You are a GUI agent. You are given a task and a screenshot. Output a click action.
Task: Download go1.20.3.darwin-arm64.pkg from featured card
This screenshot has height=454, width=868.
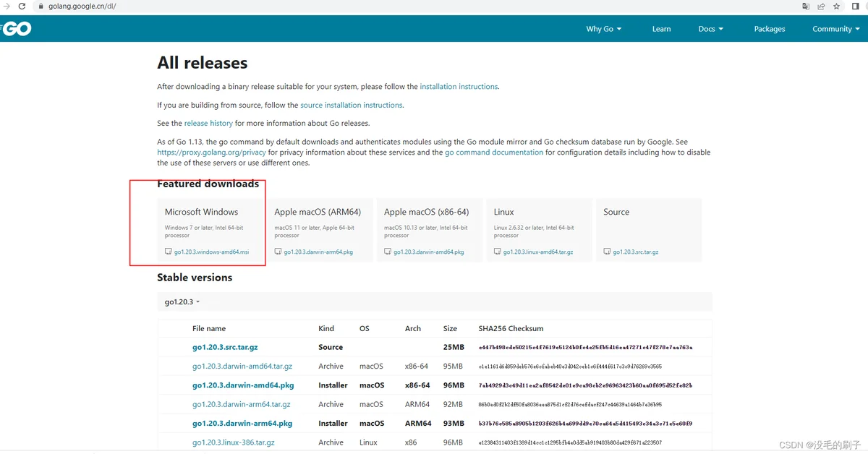pos(318,252)
